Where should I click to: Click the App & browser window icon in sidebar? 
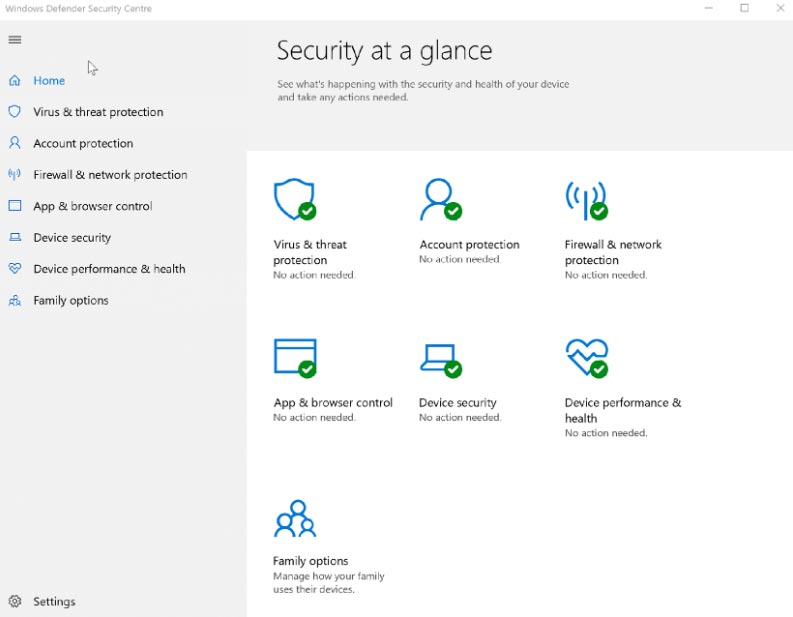pos(15,205)
